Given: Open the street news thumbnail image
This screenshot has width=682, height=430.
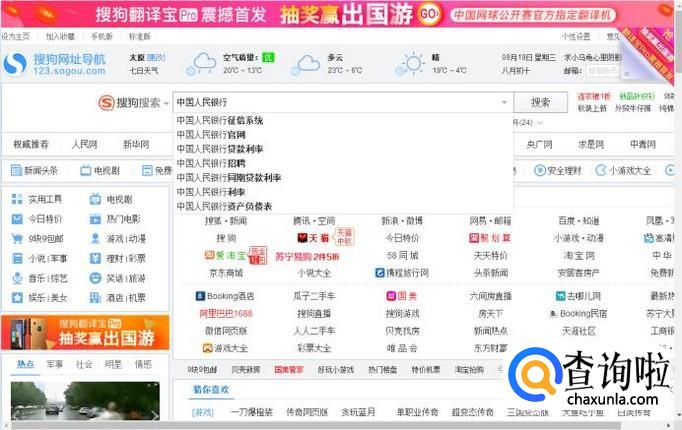Looking at the screenshot, I should tap(85, 400).
